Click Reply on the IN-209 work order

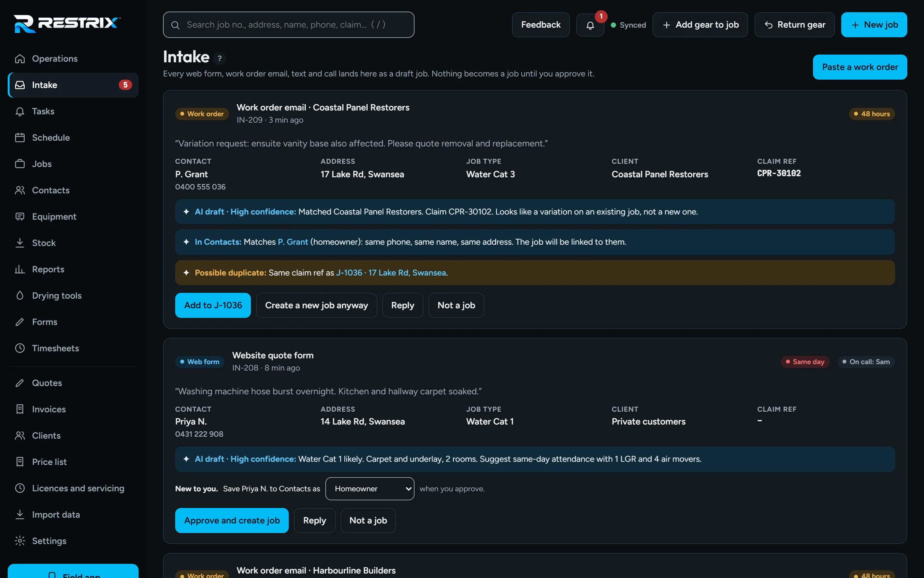403,305
